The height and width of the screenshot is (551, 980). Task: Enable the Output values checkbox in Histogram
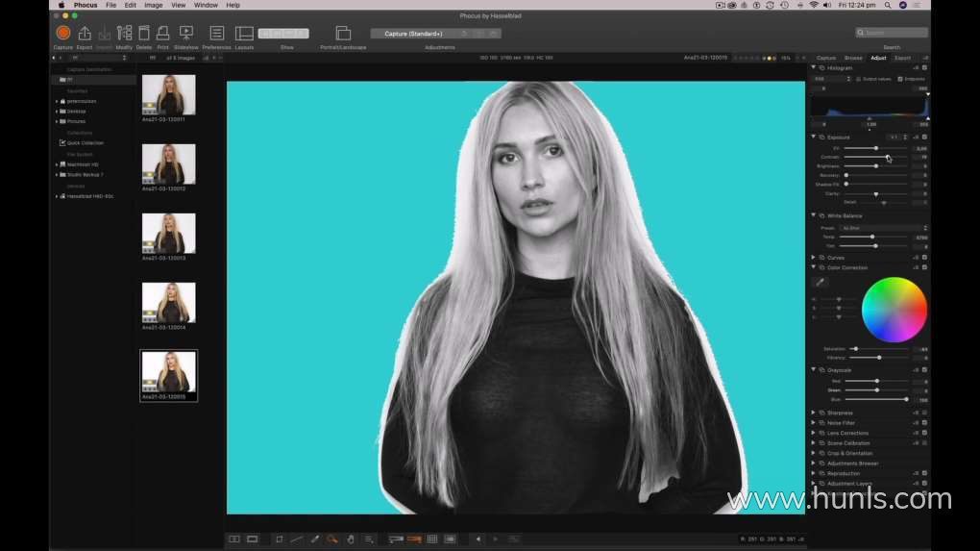point(858,79)
